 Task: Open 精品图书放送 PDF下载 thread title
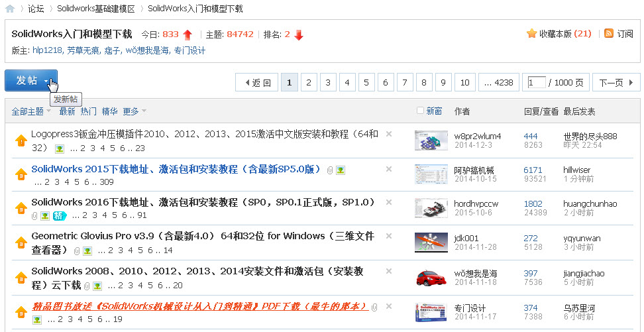200,307
